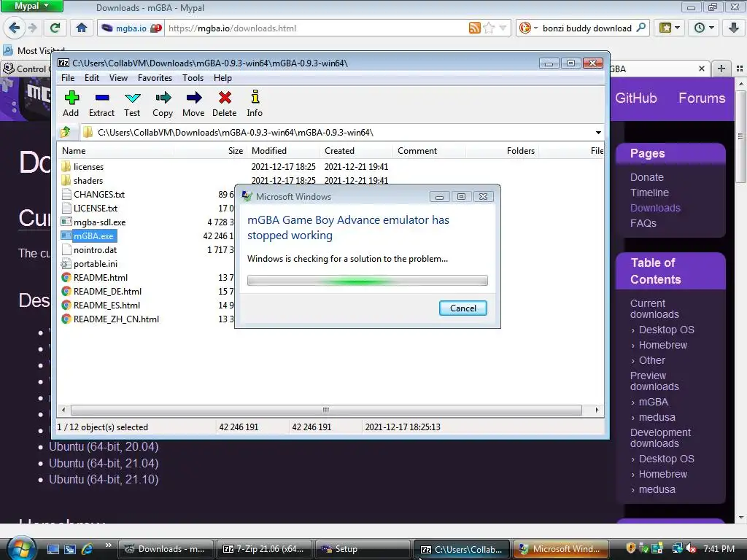
Task: Open the URL bar history dropdown
Action: [503, 28]
